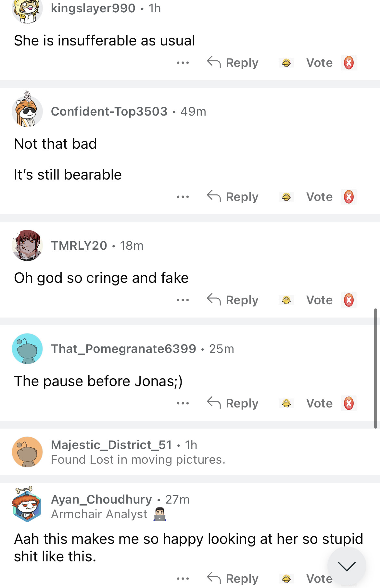Open more options for kingslayer990's comment
The image size is (380, 588).
pos(183,63)
